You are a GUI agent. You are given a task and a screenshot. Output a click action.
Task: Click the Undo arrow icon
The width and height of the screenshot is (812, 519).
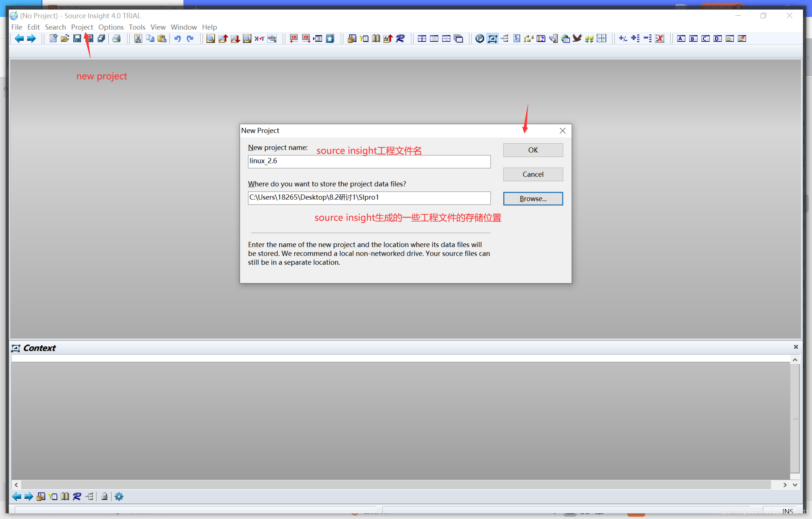pos(177,38)
